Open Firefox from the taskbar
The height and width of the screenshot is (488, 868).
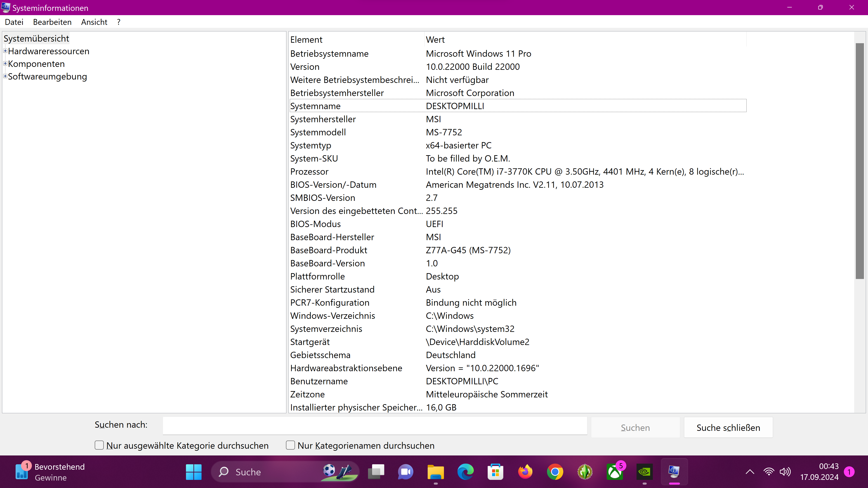point(525,472)
